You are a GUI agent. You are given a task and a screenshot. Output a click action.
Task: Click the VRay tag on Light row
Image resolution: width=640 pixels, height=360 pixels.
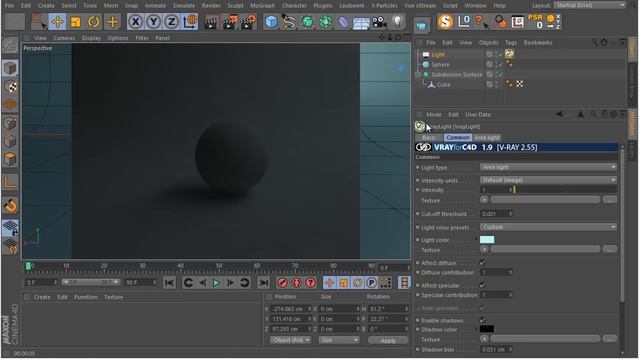pyautogui.click(x=509, y=54)
